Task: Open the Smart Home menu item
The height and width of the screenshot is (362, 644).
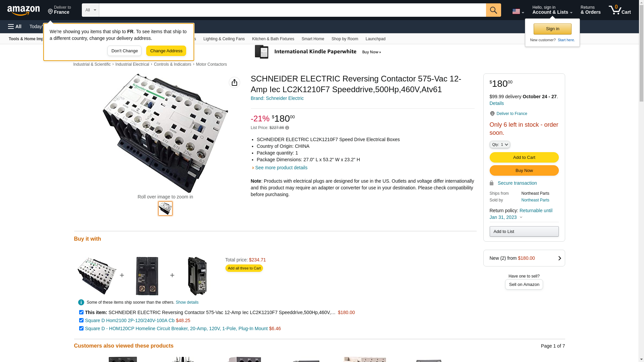Action: tap(313, 39)
